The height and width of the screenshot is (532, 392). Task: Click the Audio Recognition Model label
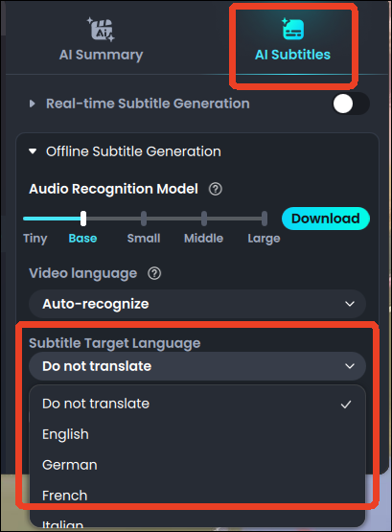114,190
